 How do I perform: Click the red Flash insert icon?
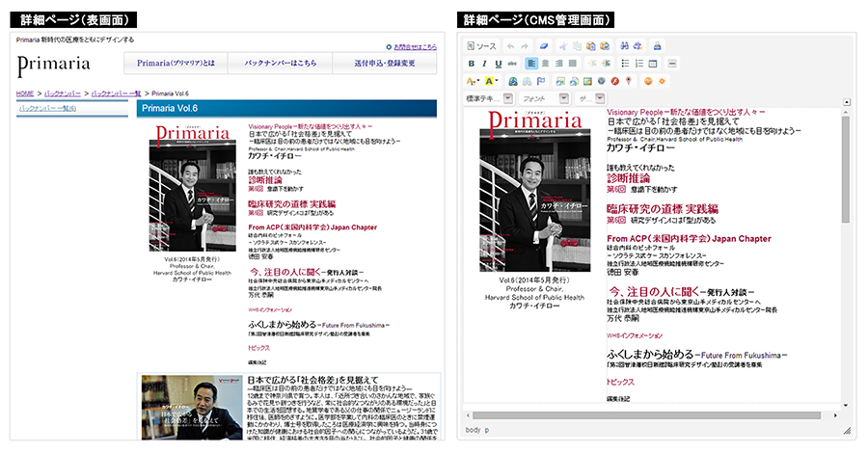(x=615, y=81)
